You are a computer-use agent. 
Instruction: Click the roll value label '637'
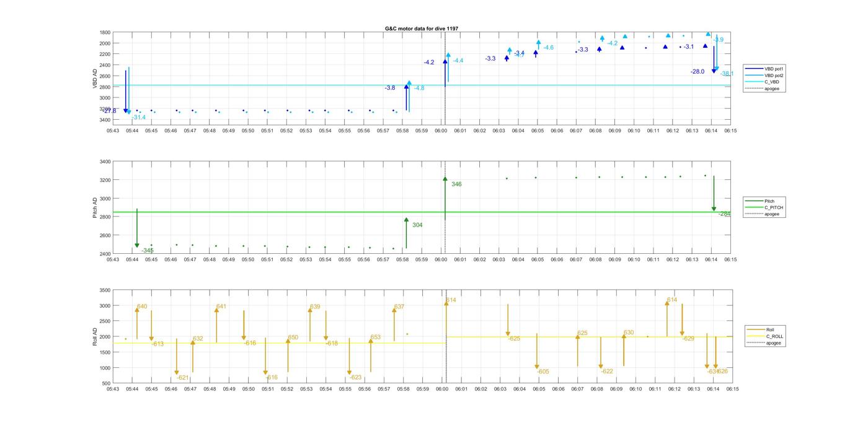click(399, 307)
